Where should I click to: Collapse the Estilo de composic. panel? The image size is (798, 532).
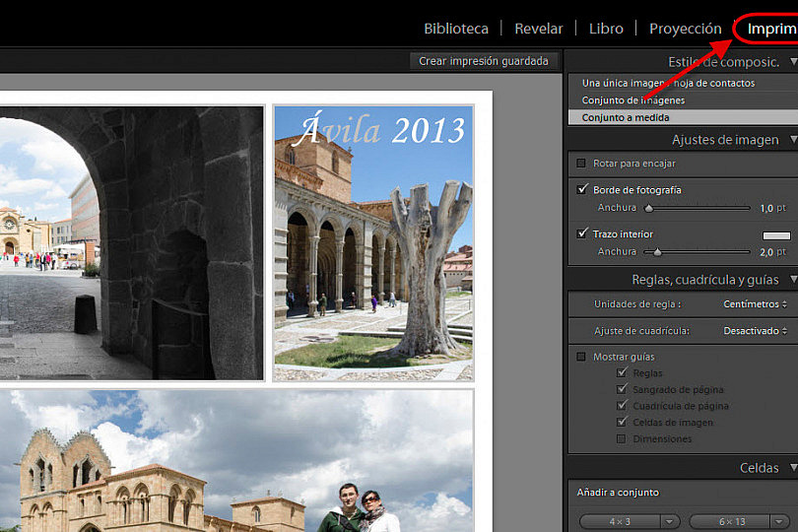[x=793, y=62]
